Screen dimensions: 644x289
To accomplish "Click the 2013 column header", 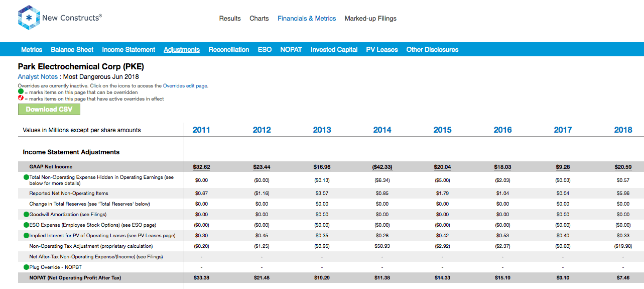I will (322, 130).
